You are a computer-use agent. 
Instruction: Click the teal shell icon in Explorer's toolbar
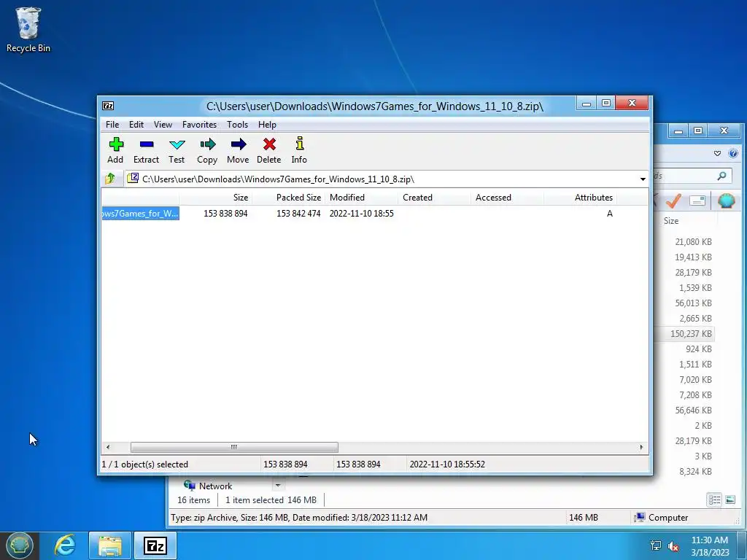[x=726, y=201]
